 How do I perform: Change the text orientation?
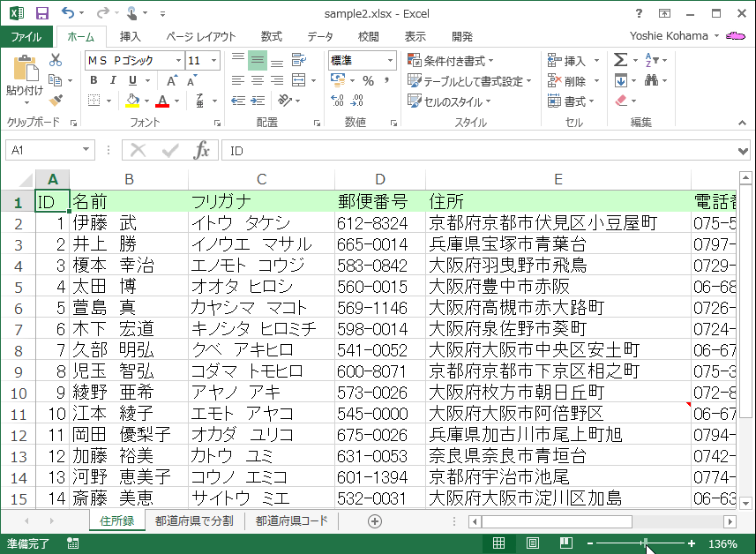coord(285,101)
